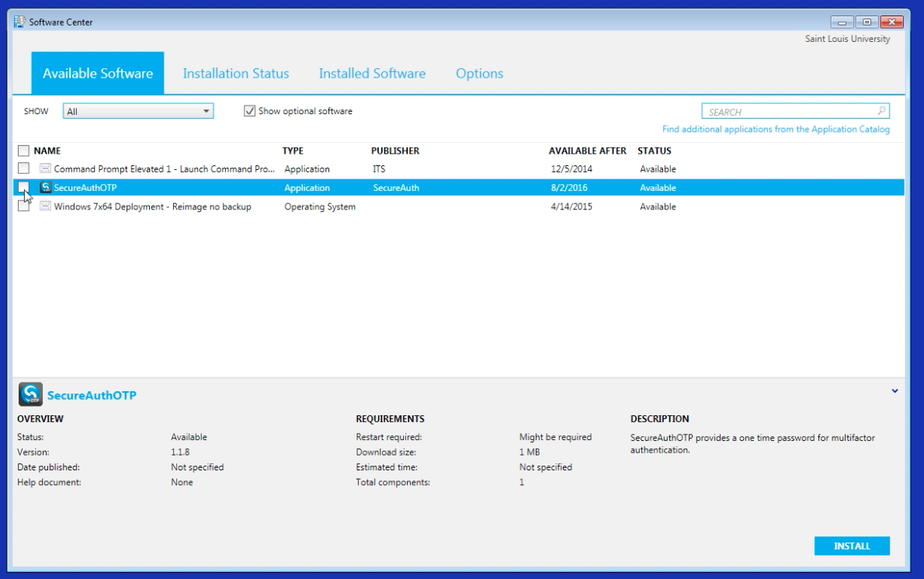This screenshot has height=579, width=924.
Task: Sort by AVAILABLE AFTER column header
Action: click(588, 151)
